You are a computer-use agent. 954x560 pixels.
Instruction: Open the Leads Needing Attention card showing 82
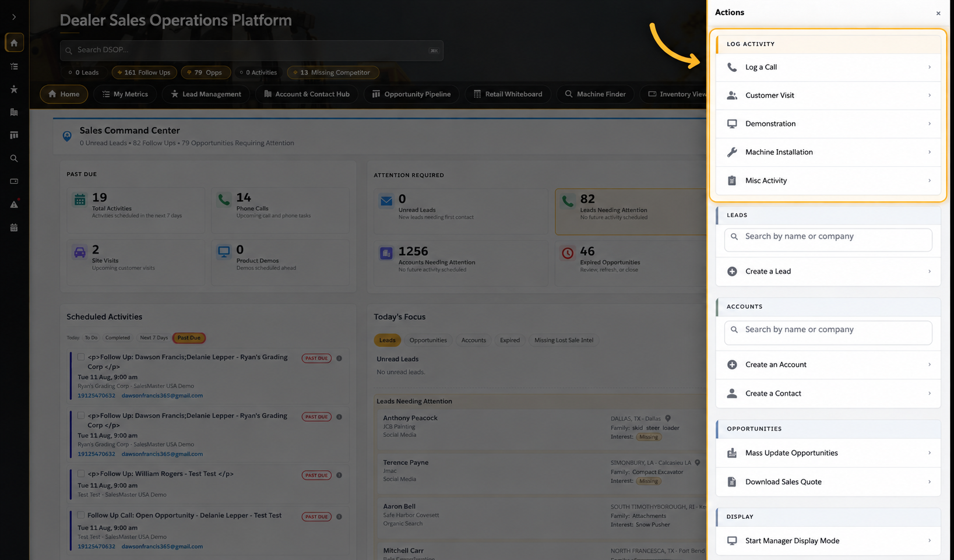(631, 211)
